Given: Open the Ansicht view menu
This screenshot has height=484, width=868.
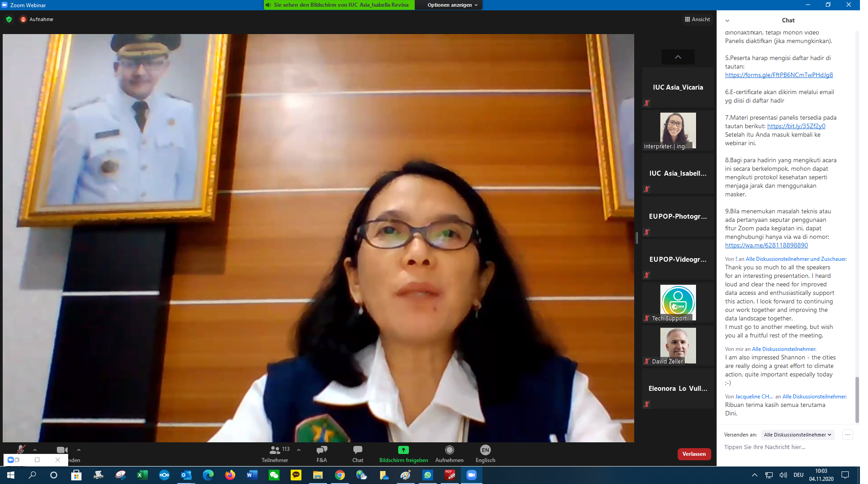Looking at the screenshot, I should point(697,19).
